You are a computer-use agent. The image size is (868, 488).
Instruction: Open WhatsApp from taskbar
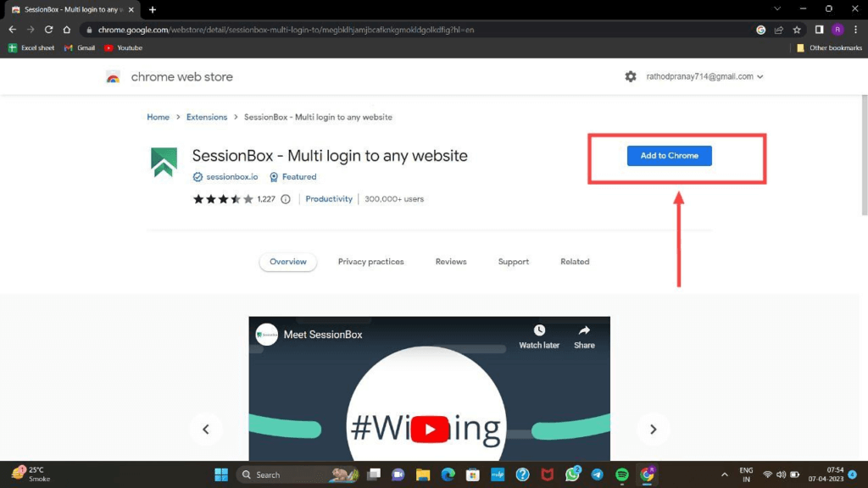click(572, 474)
